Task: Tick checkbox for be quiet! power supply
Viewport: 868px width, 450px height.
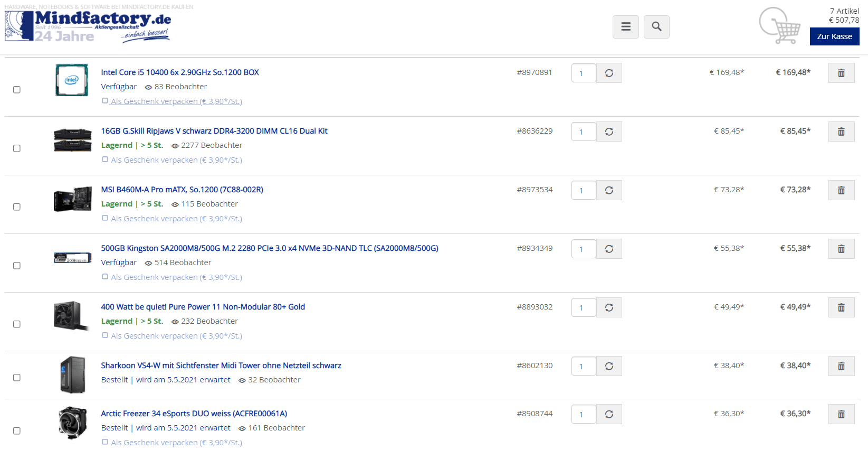Action: [17, 324]
